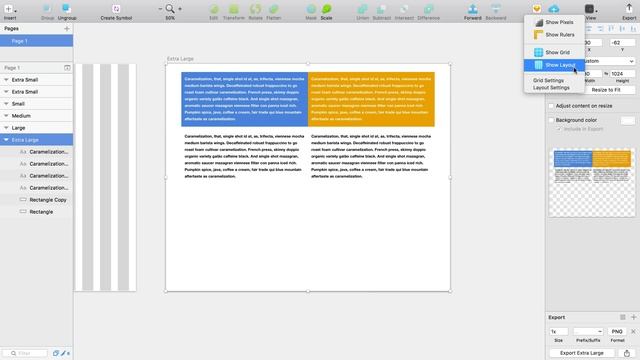Click the Export Extra Large button

(582, 353)
